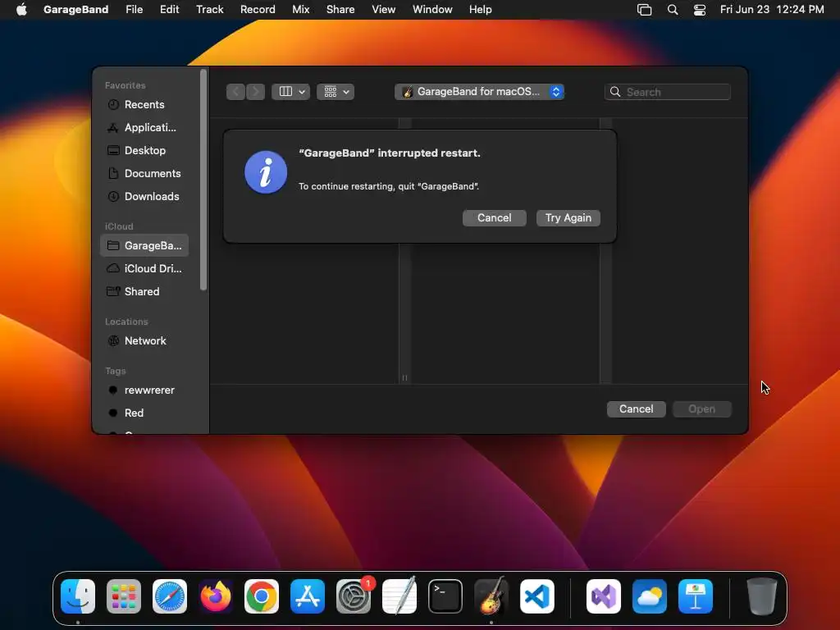Launch Visual Studio from the Dock
The height and width of the screenshot is (630, 840).
(604, 597)
